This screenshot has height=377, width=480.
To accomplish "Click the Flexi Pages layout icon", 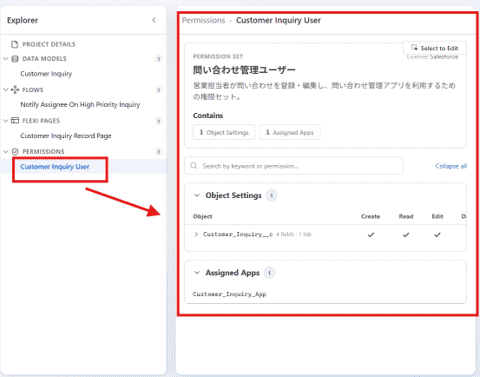I will pyautogui.click(x=15, y=120).
